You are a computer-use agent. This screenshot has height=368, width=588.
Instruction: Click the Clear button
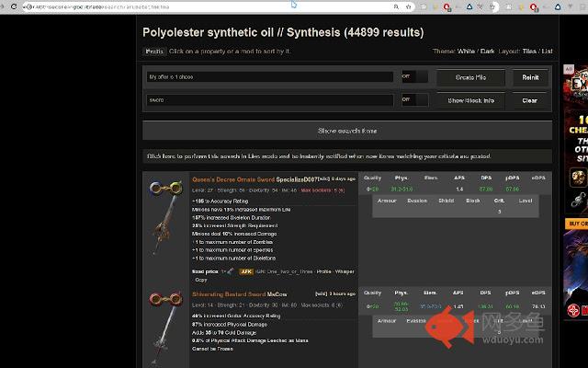click(x=529, y=100)
